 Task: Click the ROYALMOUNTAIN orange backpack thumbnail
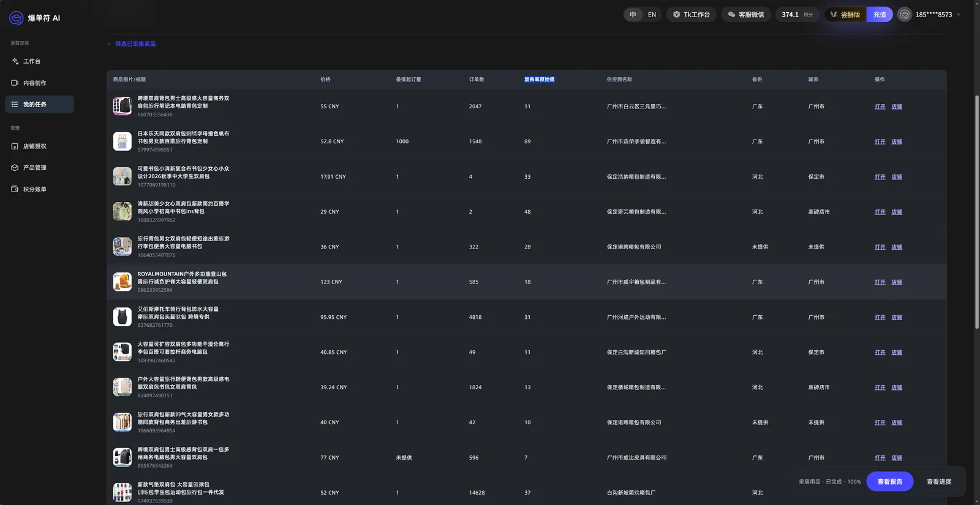[x=123, y=282]
